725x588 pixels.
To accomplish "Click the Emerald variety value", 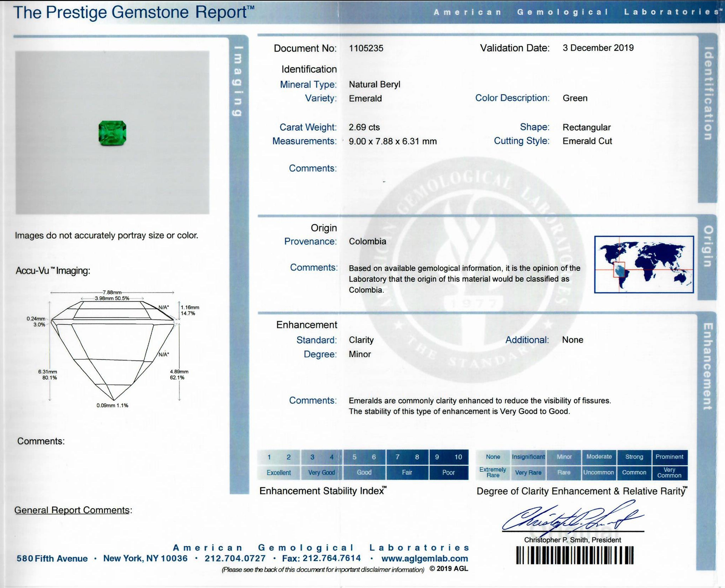I will (365, 98).
